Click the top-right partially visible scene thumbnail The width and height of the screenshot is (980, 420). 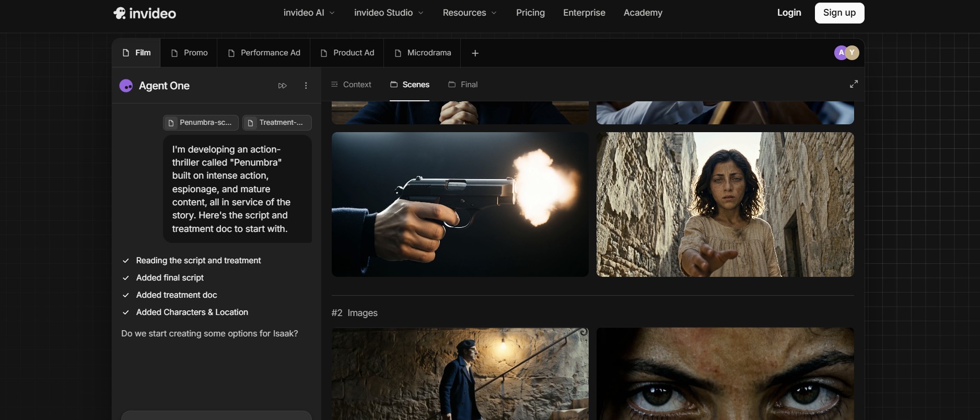(725, 113)
